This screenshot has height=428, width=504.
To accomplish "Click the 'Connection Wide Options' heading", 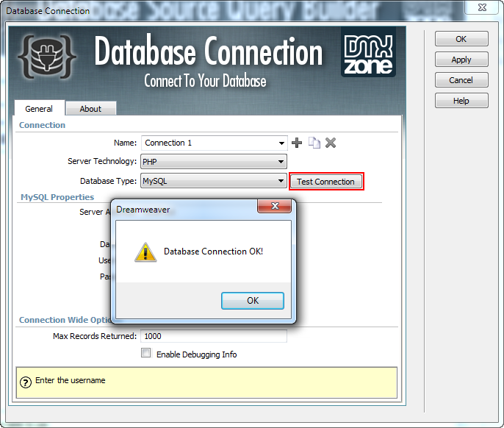I will click(x=65, y=320).
